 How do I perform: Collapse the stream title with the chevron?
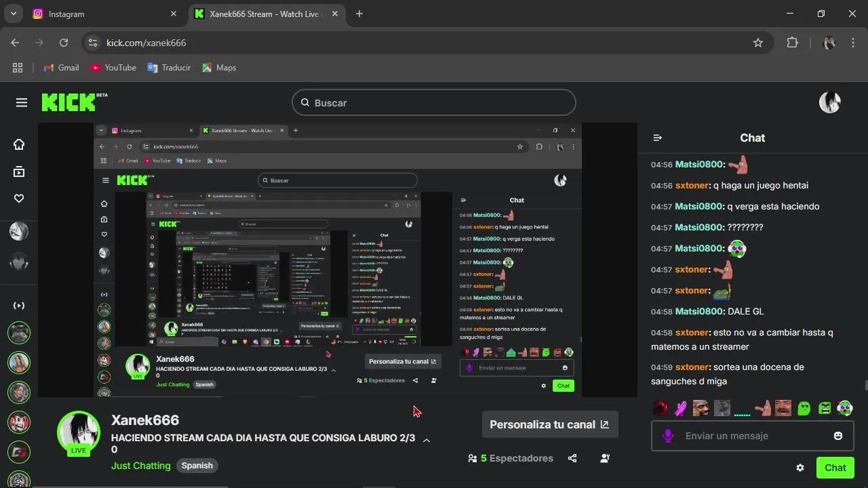427,441
